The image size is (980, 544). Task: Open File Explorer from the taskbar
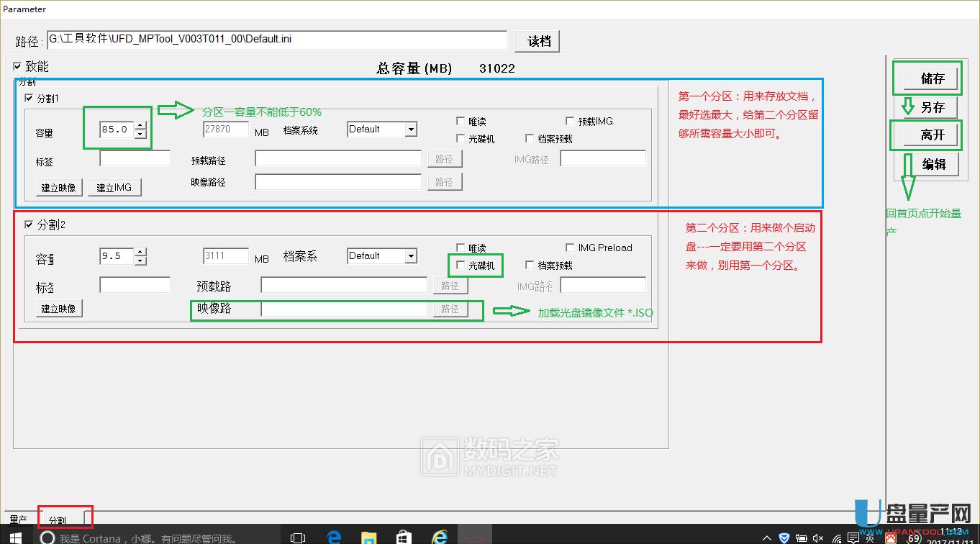pyautogui.click(x=368, y=536)
